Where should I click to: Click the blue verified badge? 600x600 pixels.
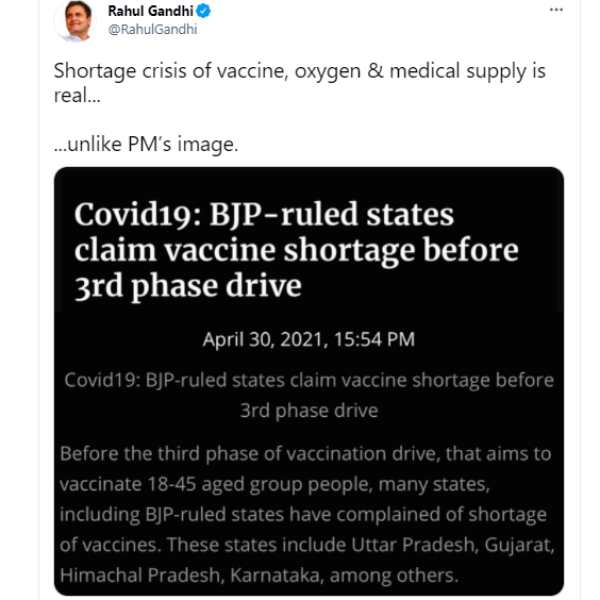[203, 11]
